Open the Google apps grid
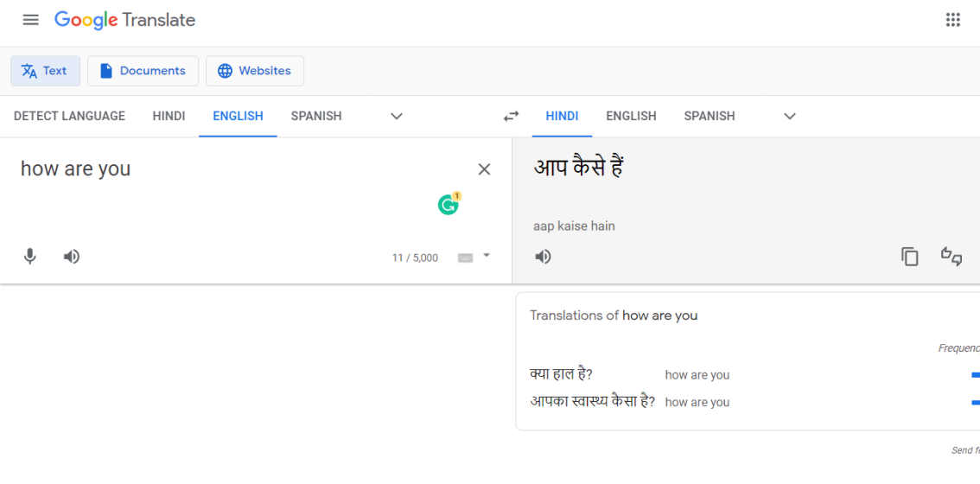 [952, 20]
